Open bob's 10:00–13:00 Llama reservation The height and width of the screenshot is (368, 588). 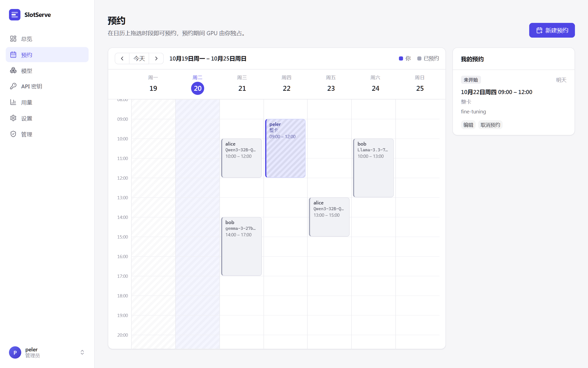(373, 168)
